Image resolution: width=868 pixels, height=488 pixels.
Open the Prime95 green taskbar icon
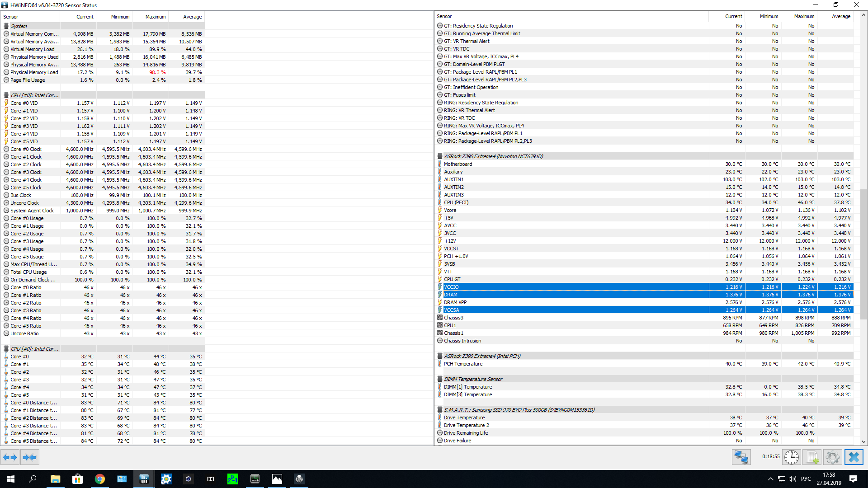click(232, 479)
